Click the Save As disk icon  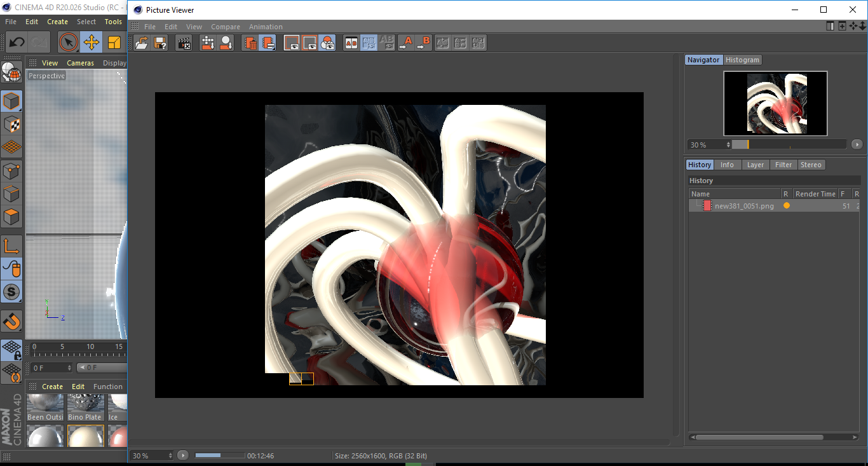160,43
